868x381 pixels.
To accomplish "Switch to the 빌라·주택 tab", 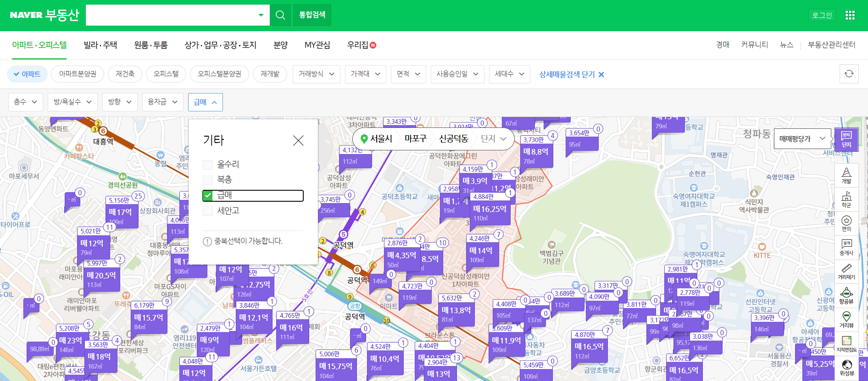I will point(100,45).
